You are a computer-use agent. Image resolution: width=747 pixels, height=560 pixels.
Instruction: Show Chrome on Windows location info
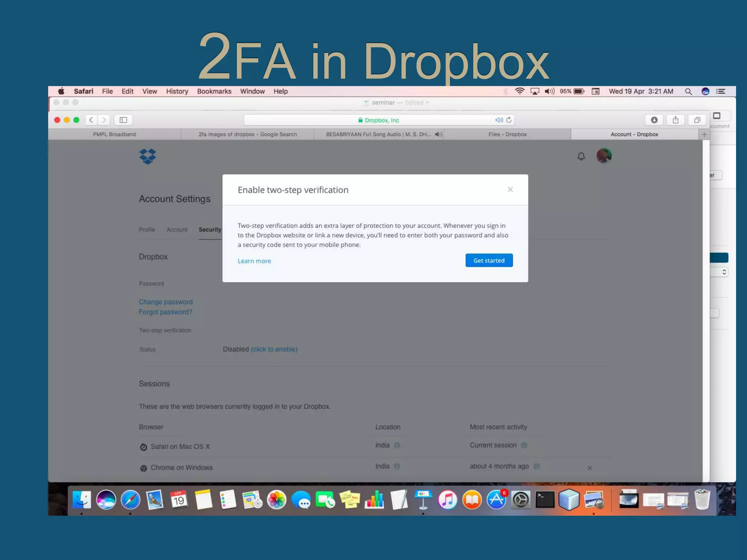[x=397, y=466]
